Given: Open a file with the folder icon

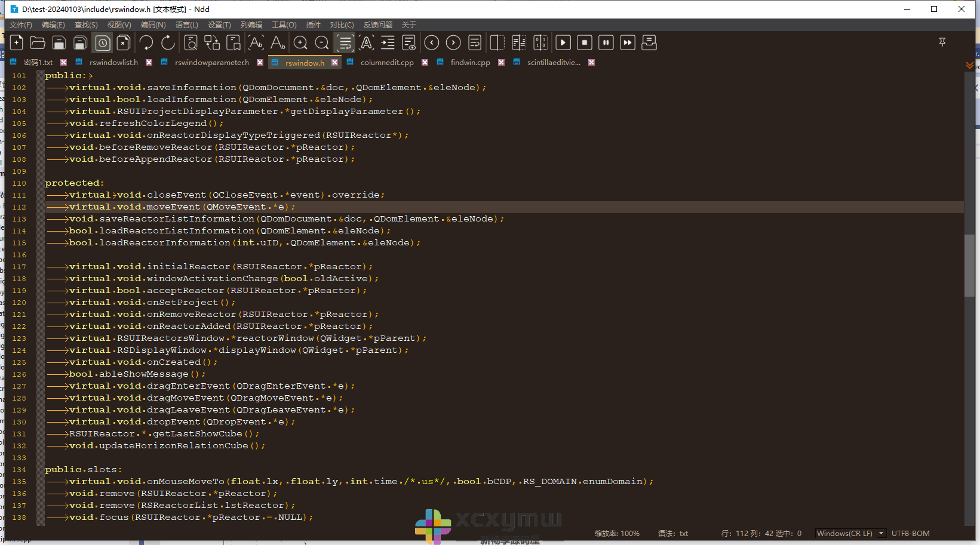Looking at the screenshot, I should point(38,43).
